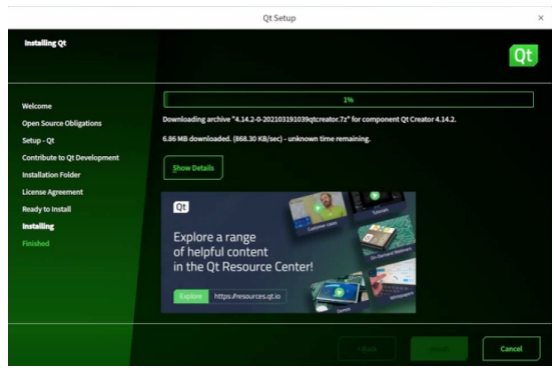Image resolution: width=554 pixels, height=368 pixels.
Task: Click the white Qt logo in banner
Action: pyautogui.click(x=181, y=207)
